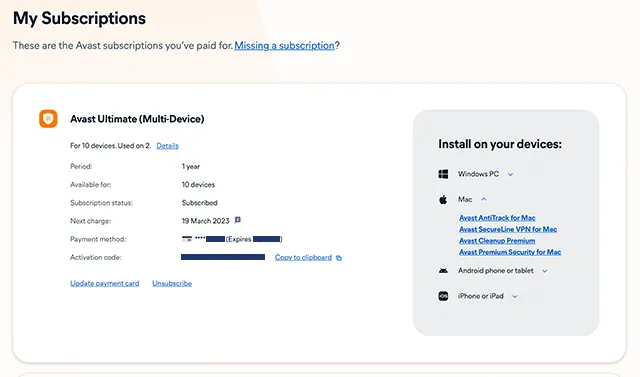
Task: Open Avast AntiTrack for Mac link
Action: point(497,218)
